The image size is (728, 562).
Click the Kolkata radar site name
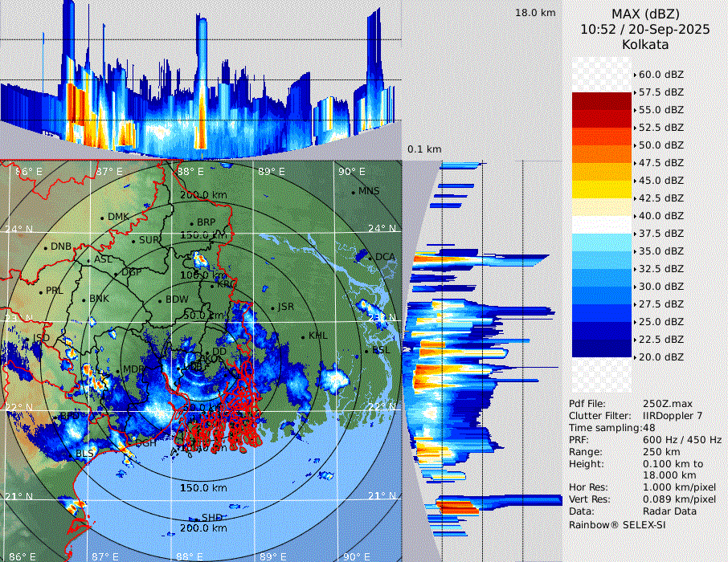pos(644,44)
